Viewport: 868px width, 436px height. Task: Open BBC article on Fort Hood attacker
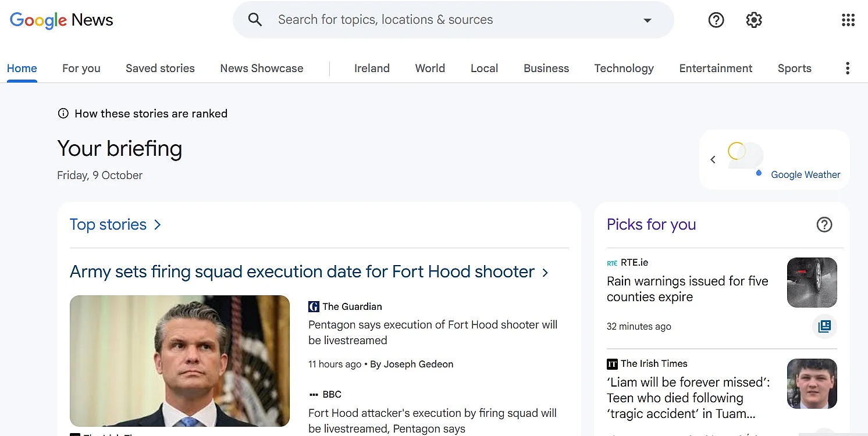click(x=432, y=421)
